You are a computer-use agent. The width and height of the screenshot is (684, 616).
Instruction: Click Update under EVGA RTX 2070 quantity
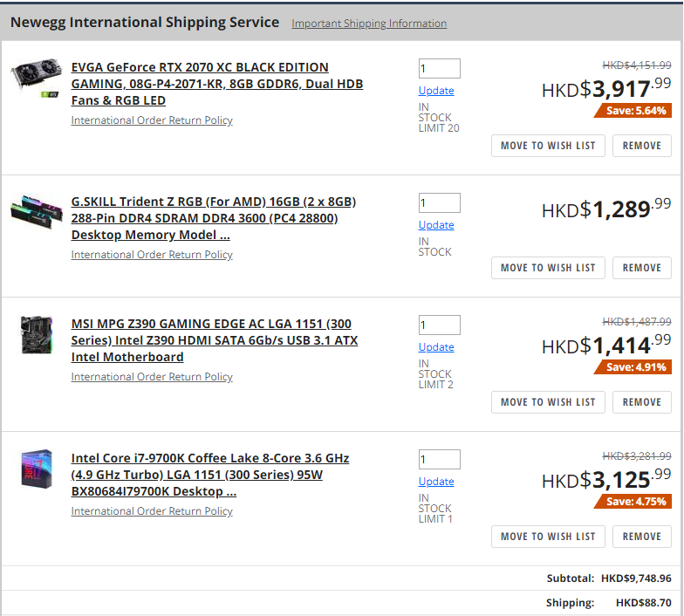click(436, 91)
